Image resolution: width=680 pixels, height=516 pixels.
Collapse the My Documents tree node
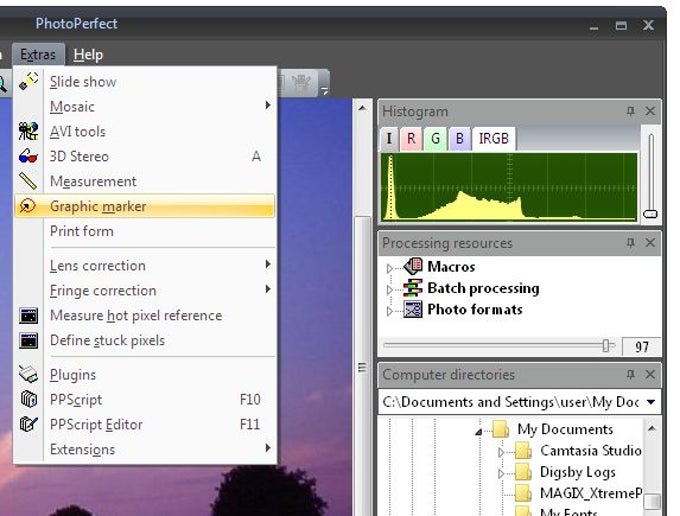coord(479,431)
